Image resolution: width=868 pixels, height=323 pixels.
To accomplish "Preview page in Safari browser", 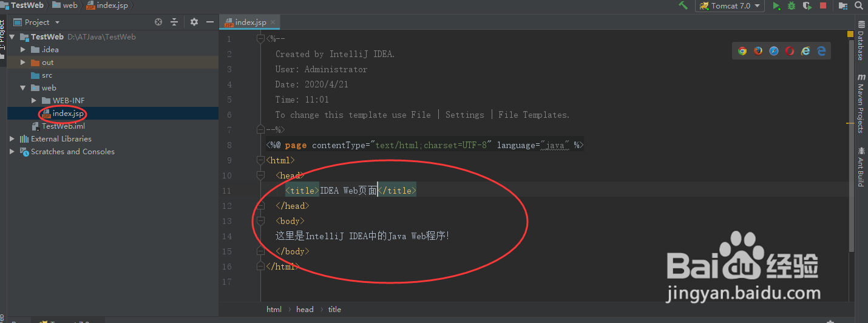I will coord(774,51).
